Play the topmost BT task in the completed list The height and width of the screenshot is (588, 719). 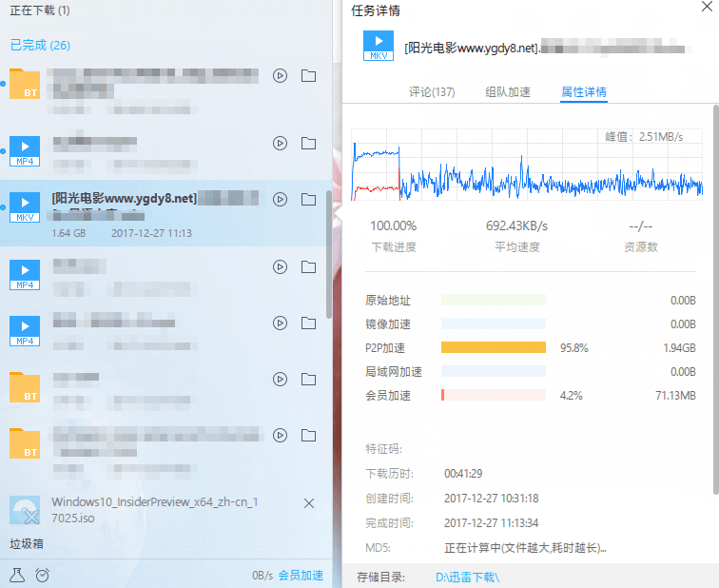coord(280,76)
